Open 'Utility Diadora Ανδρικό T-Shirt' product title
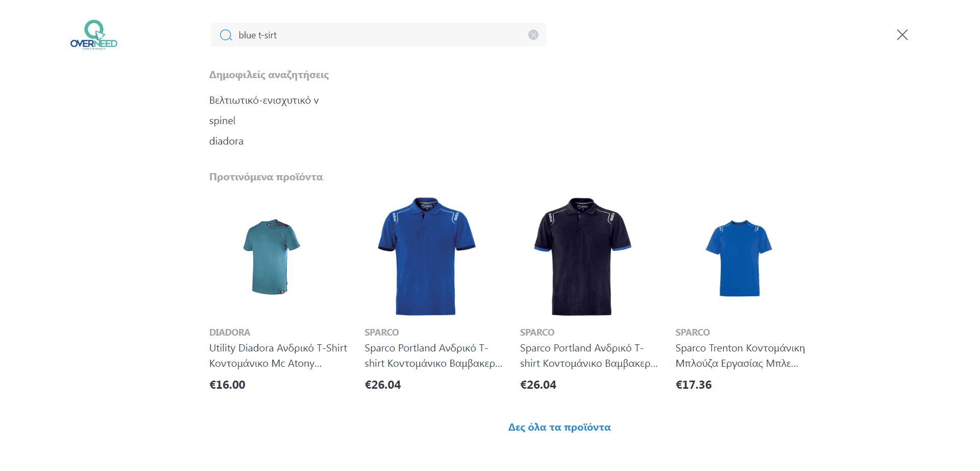Screen dimensions: 980x471 (278, 356)
